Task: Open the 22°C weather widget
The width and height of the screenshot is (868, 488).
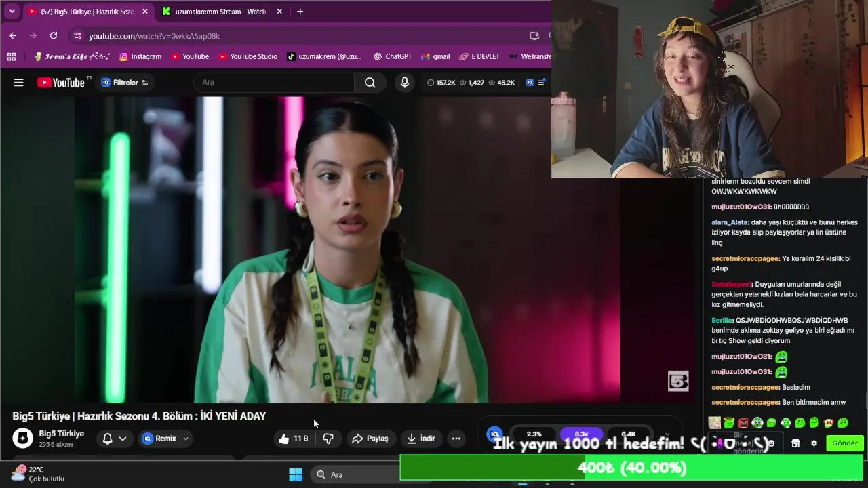Action: 38,474
